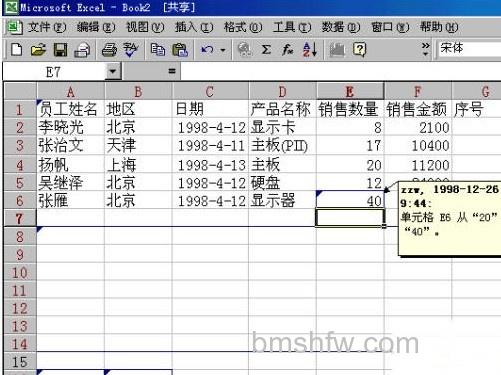501x375 pixels.
Task: Open the 工具 (Tools) menu
Action: [x=292, y=27]
